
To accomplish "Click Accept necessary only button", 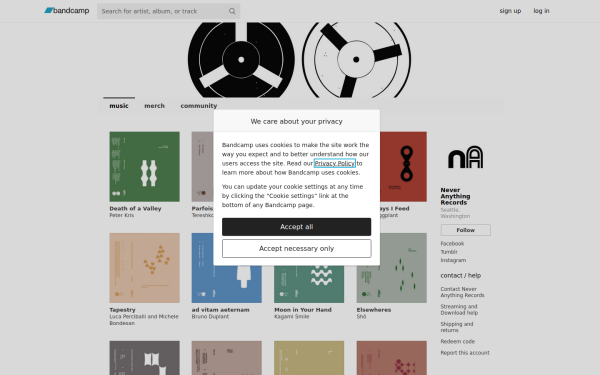I will point(297,249).
